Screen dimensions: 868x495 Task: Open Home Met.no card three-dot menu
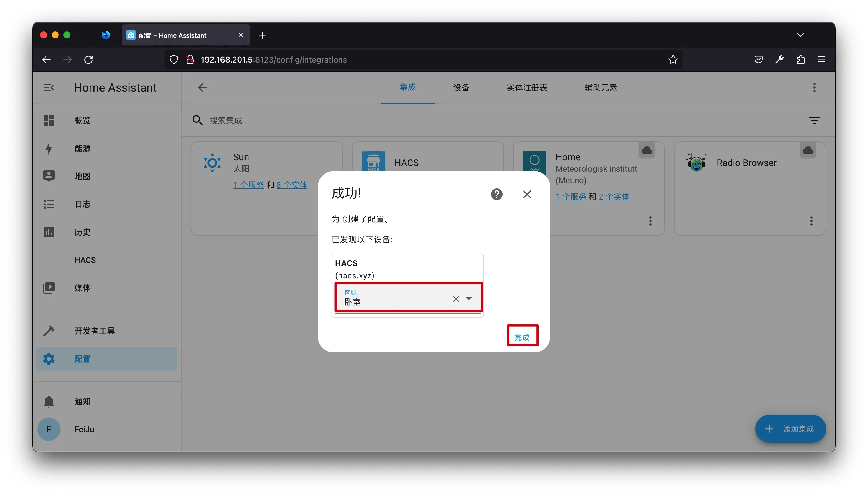(650, 221)
